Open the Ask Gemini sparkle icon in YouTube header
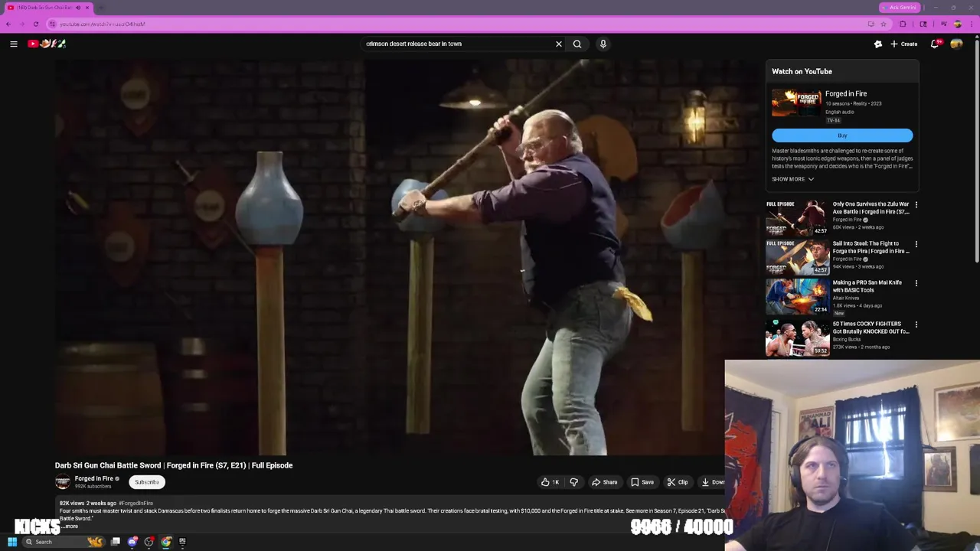 878,44
